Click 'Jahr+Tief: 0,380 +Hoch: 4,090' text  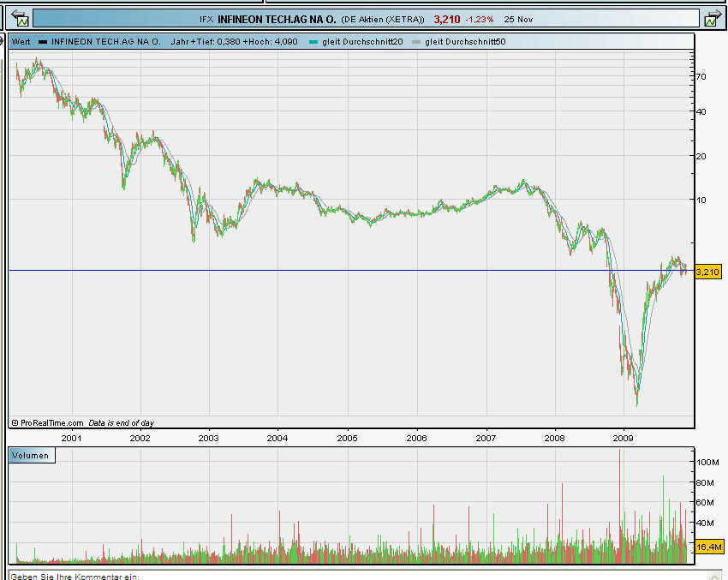pyautogui.click(x=234, y=42)
